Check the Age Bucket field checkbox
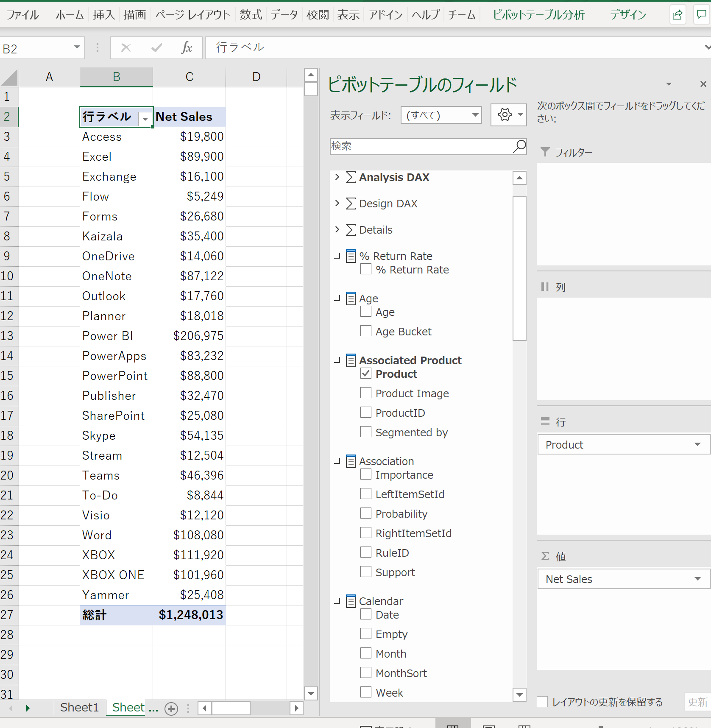This screenshot has width=711, height=728. pyautogui.click(x=365, y=331)
